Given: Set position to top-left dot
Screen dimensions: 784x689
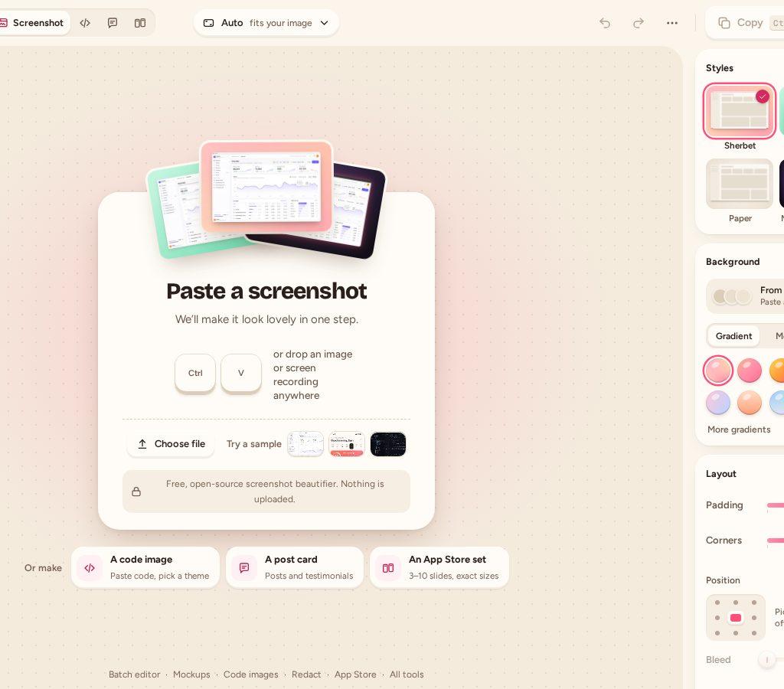Looking at the screenshot, I should (x=717, y=602).
